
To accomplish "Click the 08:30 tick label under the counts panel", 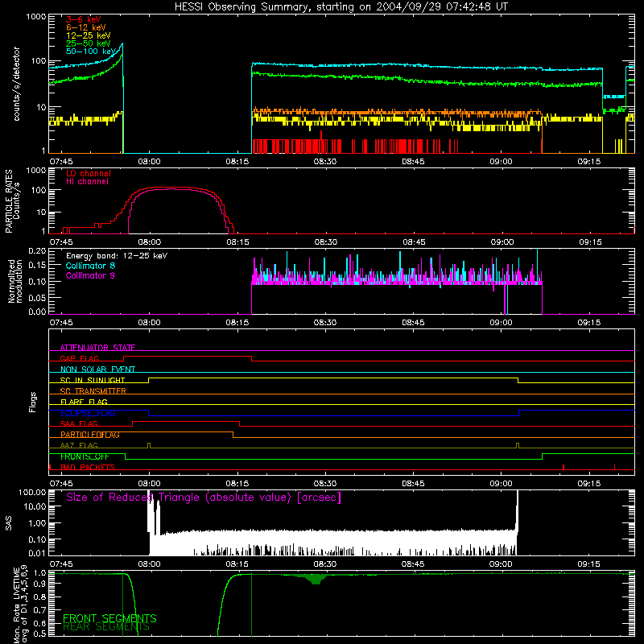I will point(325,162).
